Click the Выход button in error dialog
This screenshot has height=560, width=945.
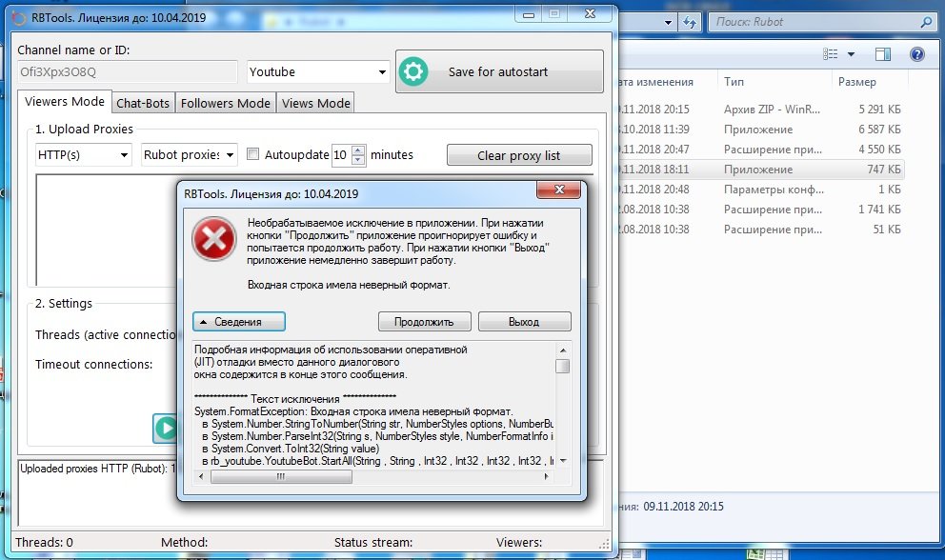[x=524, y=322]
